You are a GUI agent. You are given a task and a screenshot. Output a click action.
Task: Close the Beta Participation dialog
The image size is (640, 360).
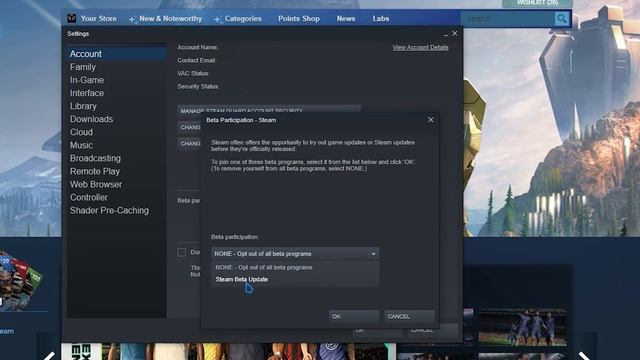coord(431,120)
